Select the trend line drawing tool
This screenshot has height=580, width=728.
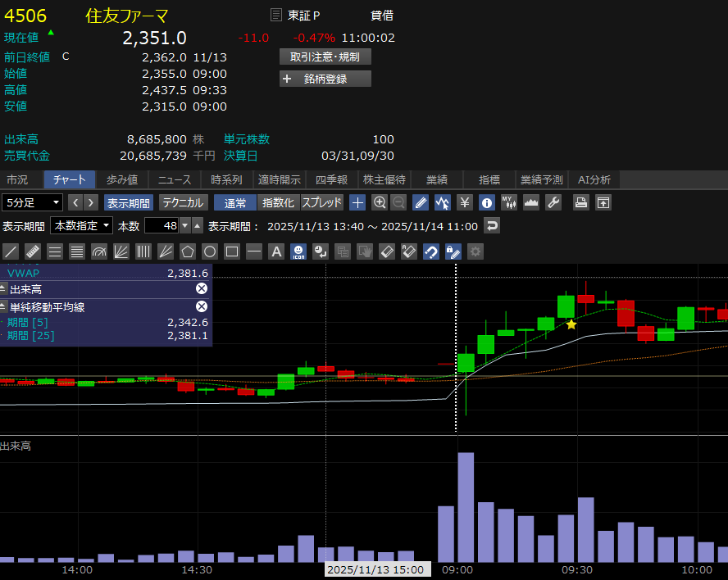click(x=11, y=251)
